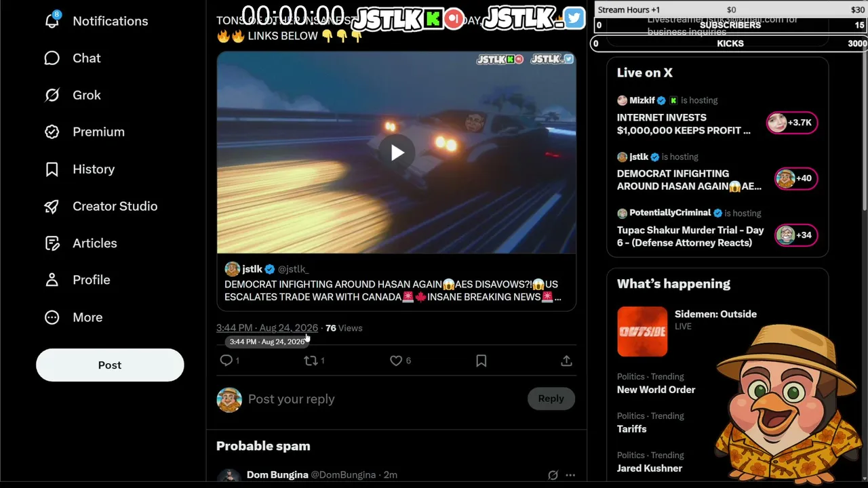
Task: Like the post with the heart icon
Action: tap(396, 361)
